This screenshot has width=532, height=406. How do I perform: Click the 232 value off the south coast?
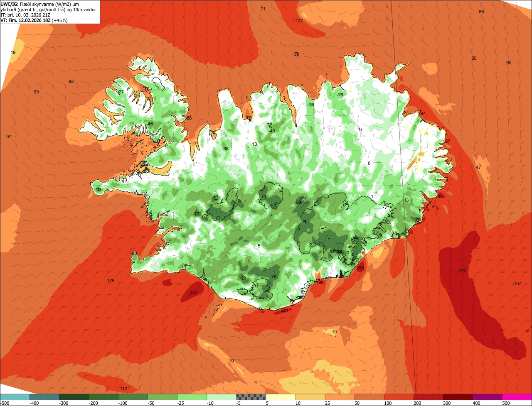click(193, 293)
